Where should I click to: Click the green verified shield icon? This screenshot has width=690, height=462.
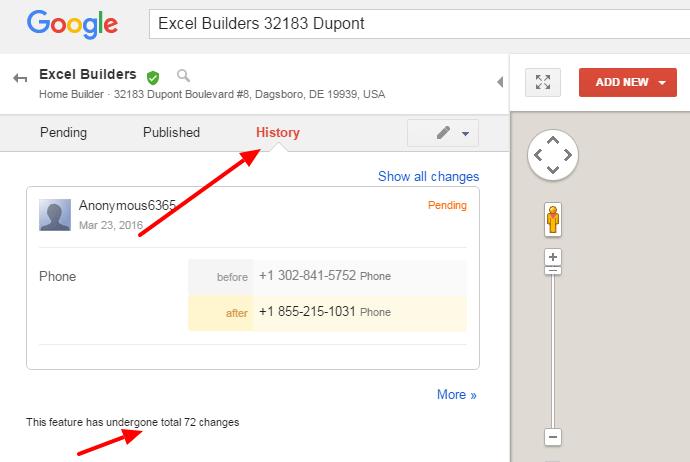click(153, 77)
